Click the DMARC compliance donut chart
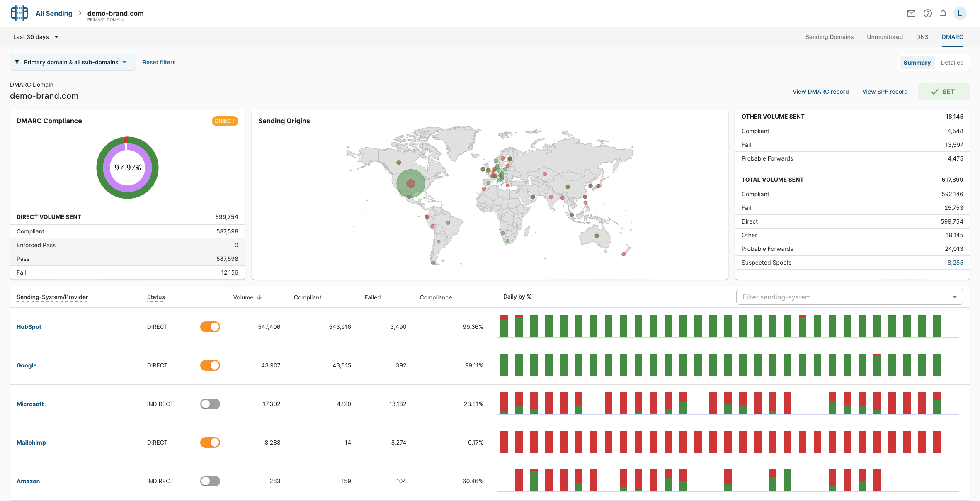980x501 pixels. (127, 168)
